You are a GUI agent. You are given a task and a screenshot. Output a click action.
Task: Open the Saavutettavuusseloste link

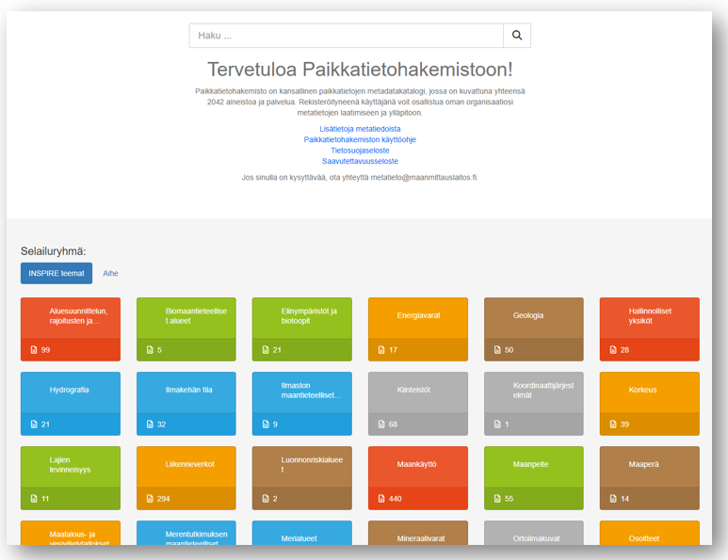tap(360, 161)
